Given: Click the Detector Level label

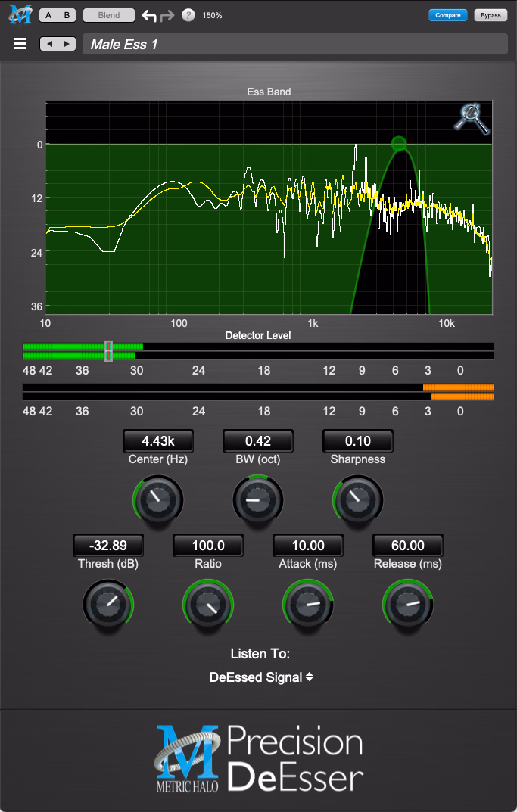Looking at the screenshot, I should (258, 335).
